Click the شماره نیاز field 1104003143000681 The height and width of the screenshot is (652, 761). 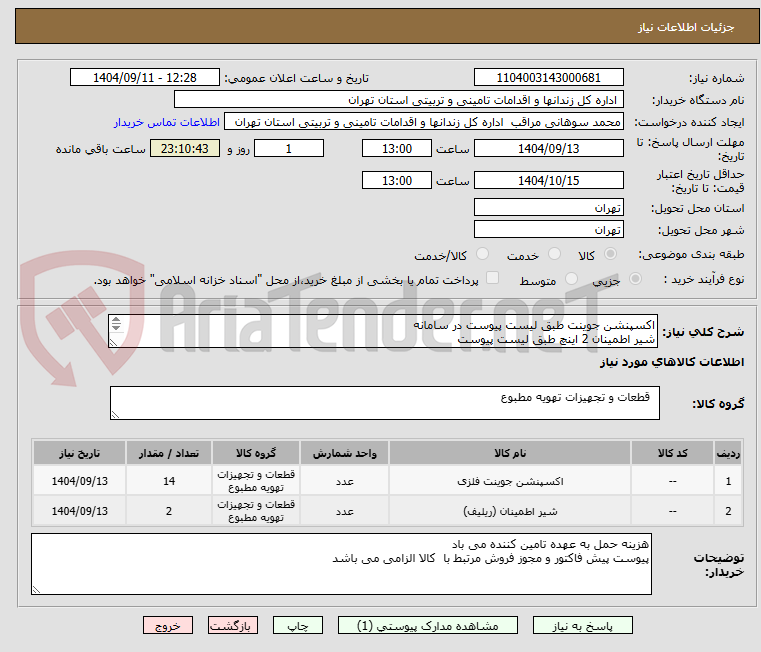point(548,78)
